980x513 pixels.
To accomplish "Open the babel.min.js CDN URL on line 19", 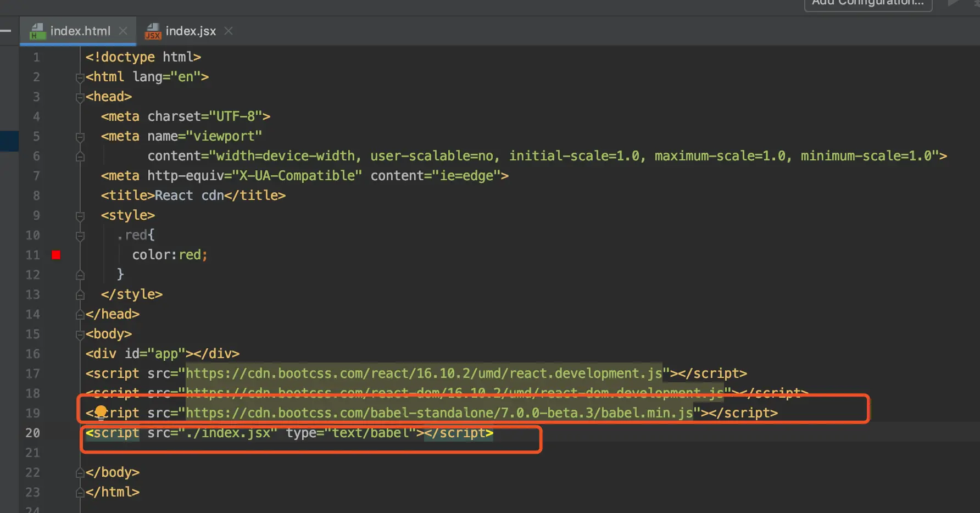I will 439,413.
